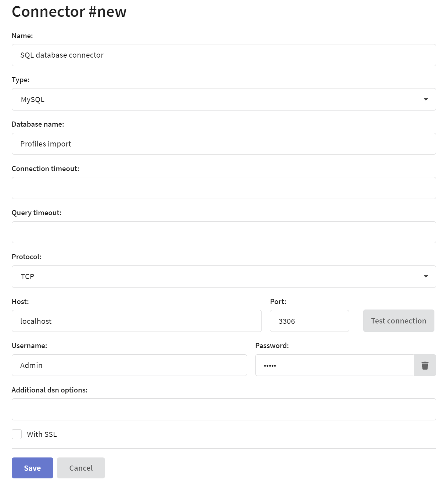Viewport: 448px width, 485px height.
Task: Select the Username field with Admin
Action: pos(129,365)
